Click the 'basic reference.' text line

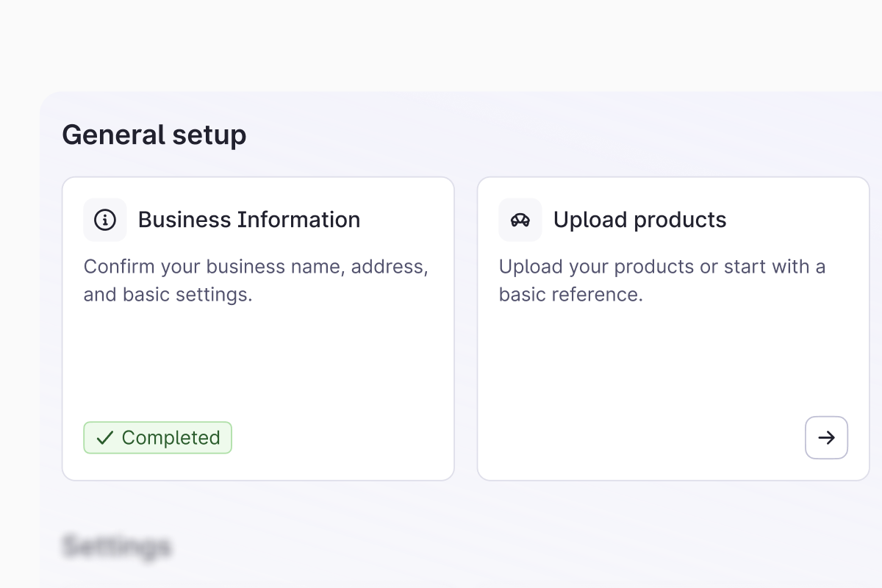coord(570,295)
